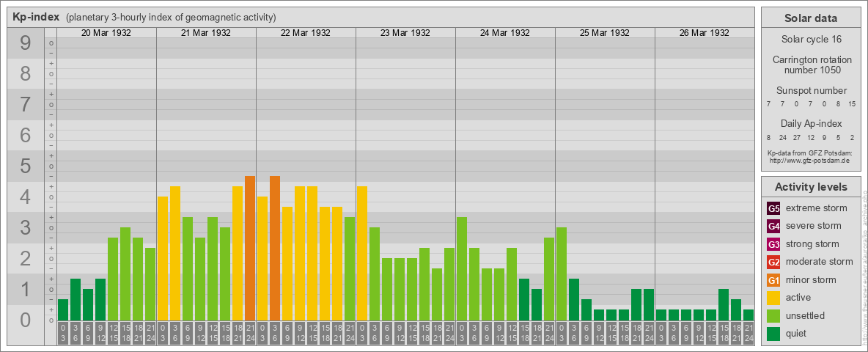Click the '22 Mar 1932' date header
Image resolution: width=868 pixels, height=352 pixels.
(x=306, y=33)
